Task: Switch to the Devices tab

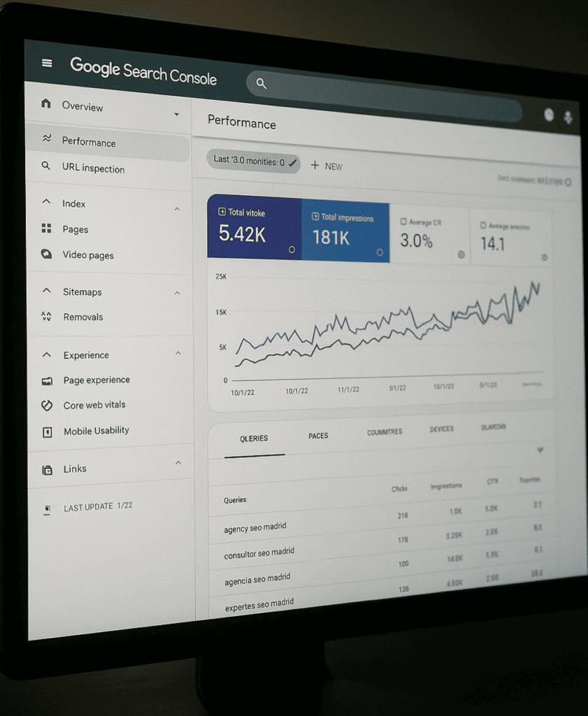Action: click(x=441, y=429)
